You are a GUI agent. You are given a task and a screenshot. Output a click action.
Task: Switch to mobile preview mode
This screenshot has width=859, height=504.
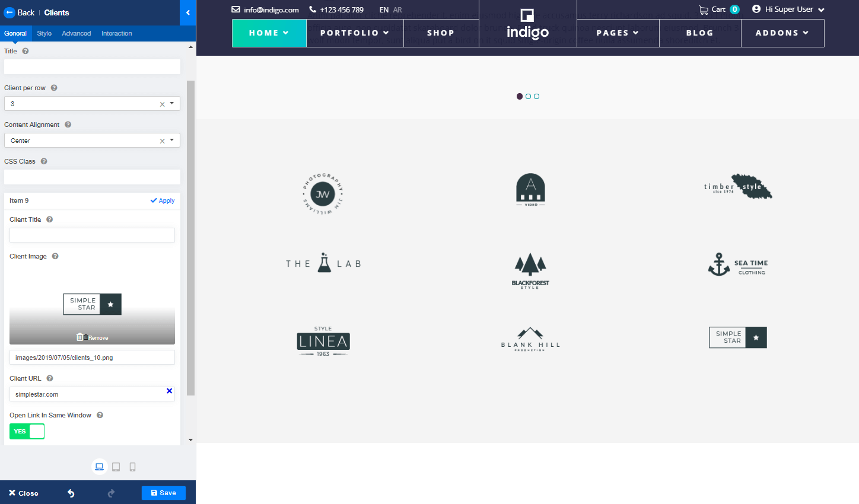[x=132, y=467]
